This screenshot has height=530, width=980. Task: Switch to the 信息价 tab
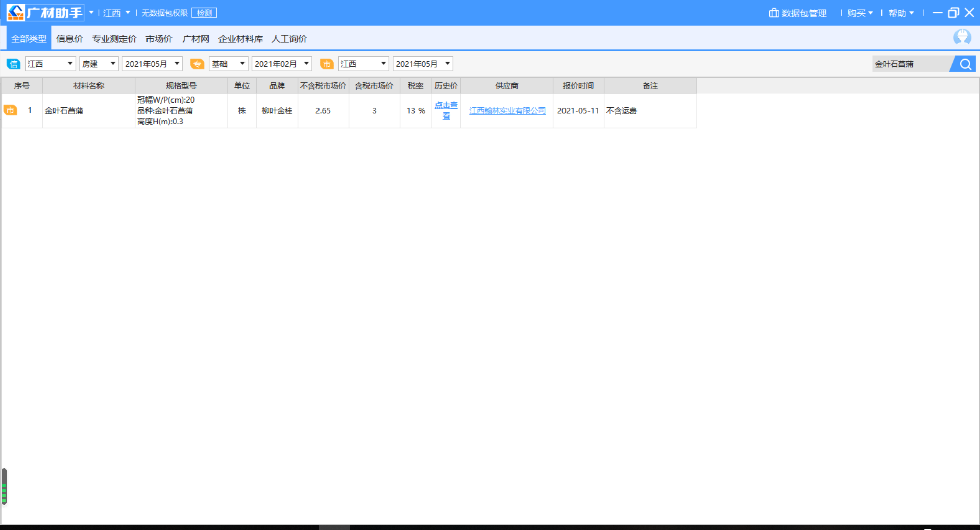coord(69,39)
